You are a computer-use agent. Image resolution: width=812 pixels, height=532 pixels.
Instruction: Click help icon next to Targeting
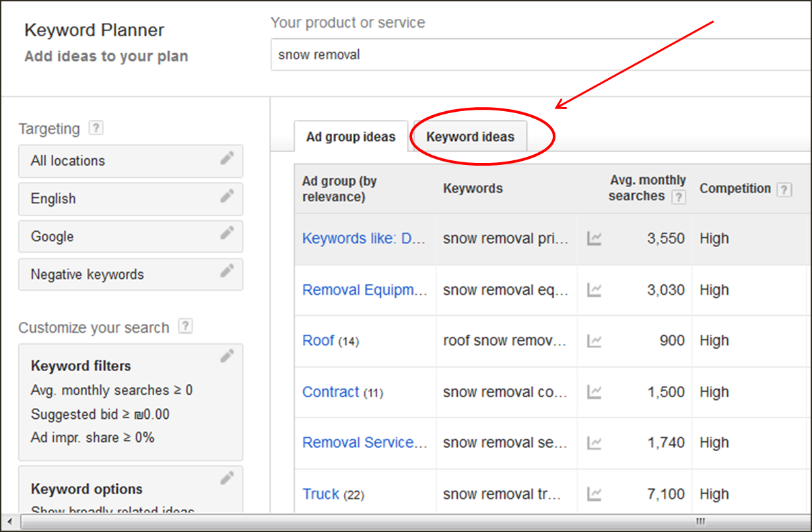click(x=96, y=128)
